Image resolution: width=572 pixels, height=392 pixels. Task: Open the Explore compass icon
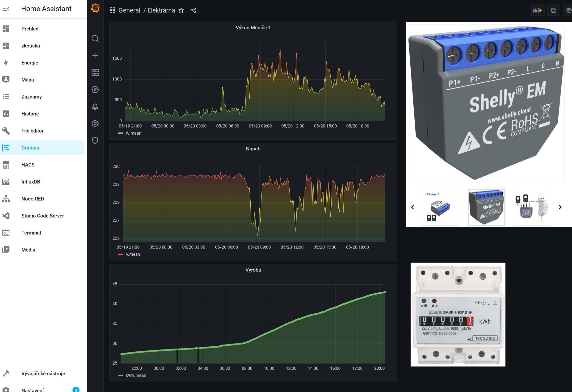click(x=95, y=89)
